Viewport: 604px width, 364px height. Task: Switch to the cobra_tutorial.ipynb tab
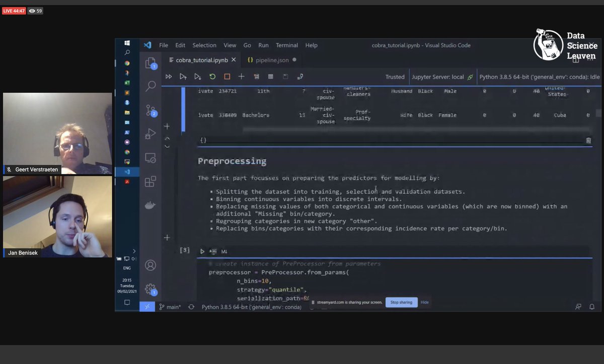point(202,60)
